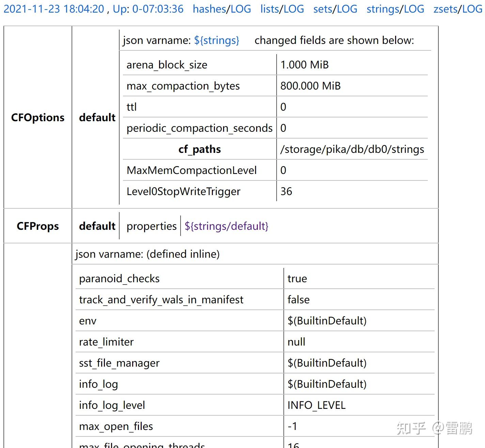Click the info_log_level INFO_LEVEL cell
The height and width of the screenshot is (448, 485).
[x=316, y=405]
